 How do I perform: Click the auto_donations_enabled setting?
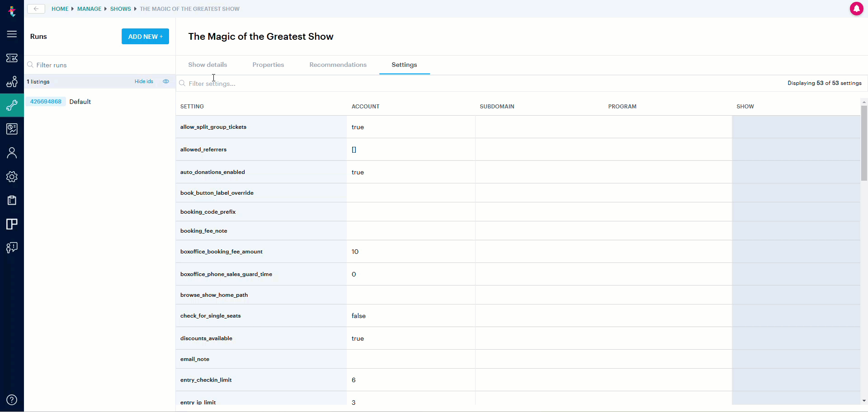(212, 172)
